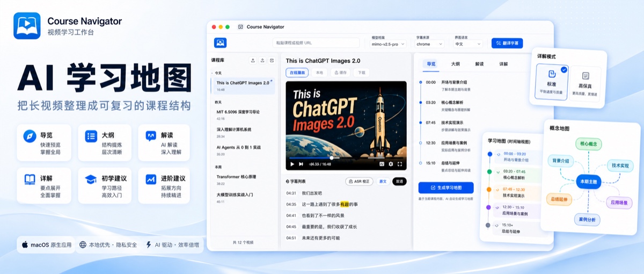
Task: Click the ChatGPT Images 2.0 video thumbnail
Action: tap(346, 126)
